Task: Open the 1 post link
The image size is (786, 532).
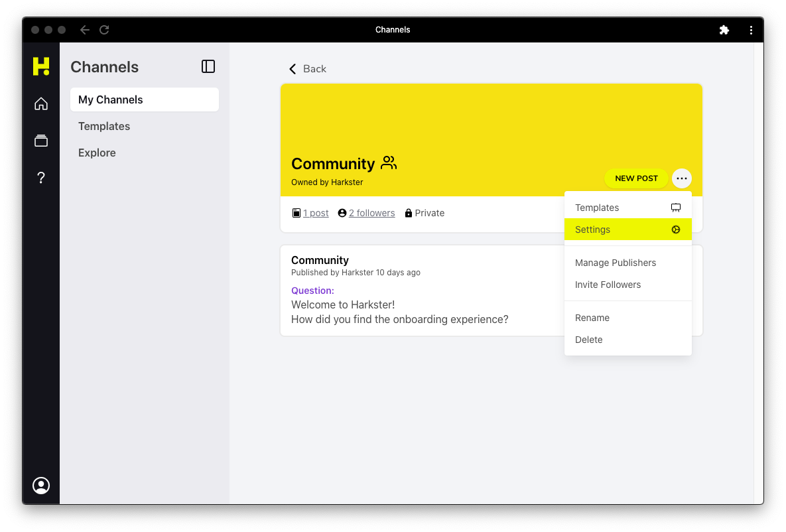Action: (316, 213)
